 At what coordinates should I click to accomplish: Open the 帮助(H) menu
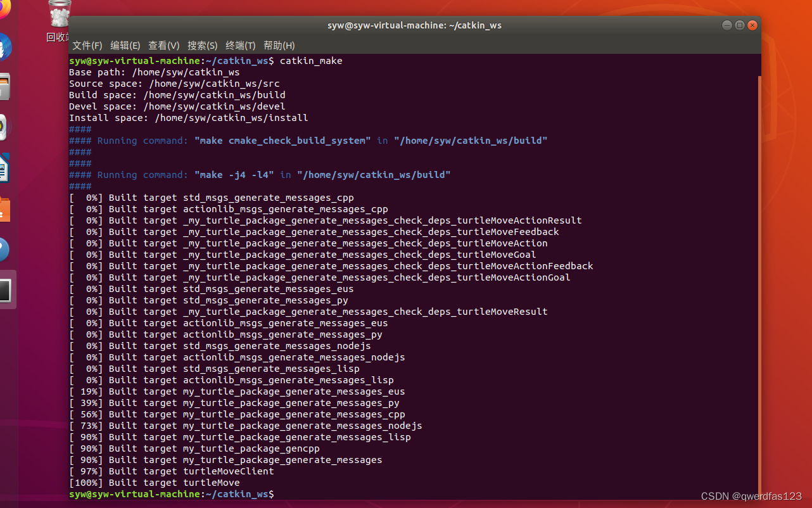(279, 46)
